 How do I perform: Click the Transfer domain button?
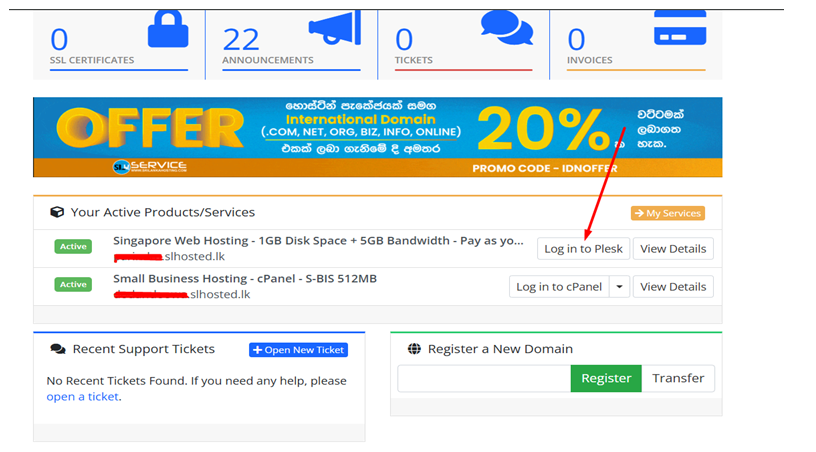tap(678, 378)
